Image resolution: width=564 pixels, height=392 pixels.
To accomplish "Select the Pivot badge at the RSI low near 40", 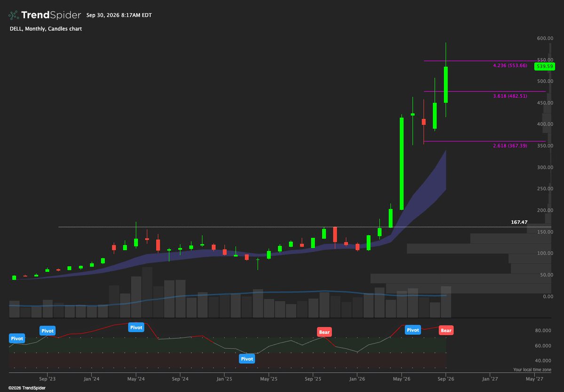I will 247,359.
